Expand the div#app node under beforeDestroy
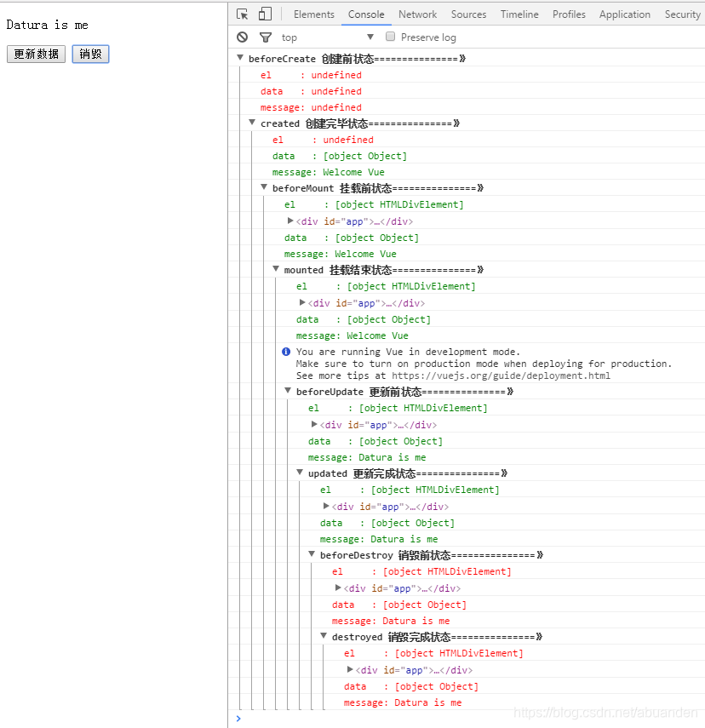The width and height of the screenshot is (705, 728). pos(338,588)
